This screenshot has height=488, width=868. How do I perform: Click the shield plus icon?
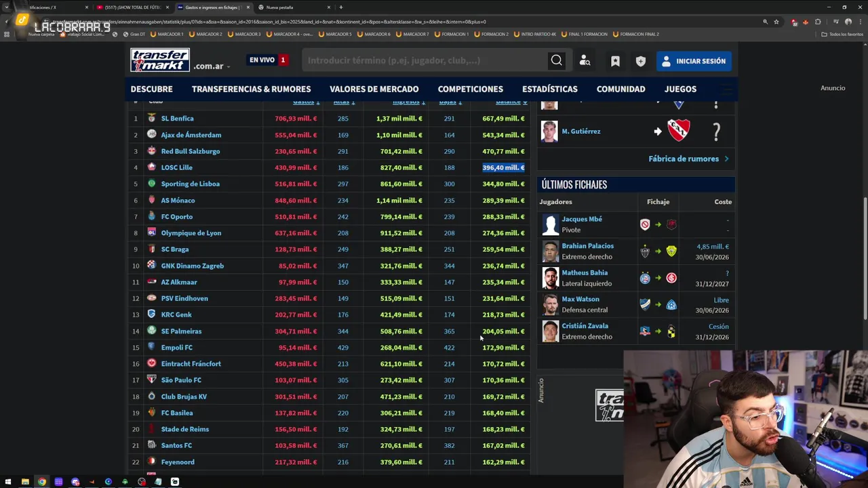[x=641, y=61]
